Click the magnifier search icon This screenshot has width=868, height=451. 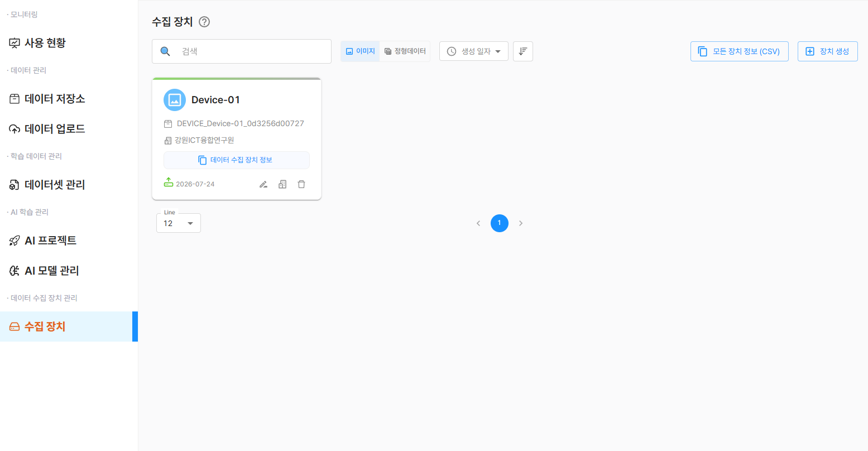click(165, 51)
